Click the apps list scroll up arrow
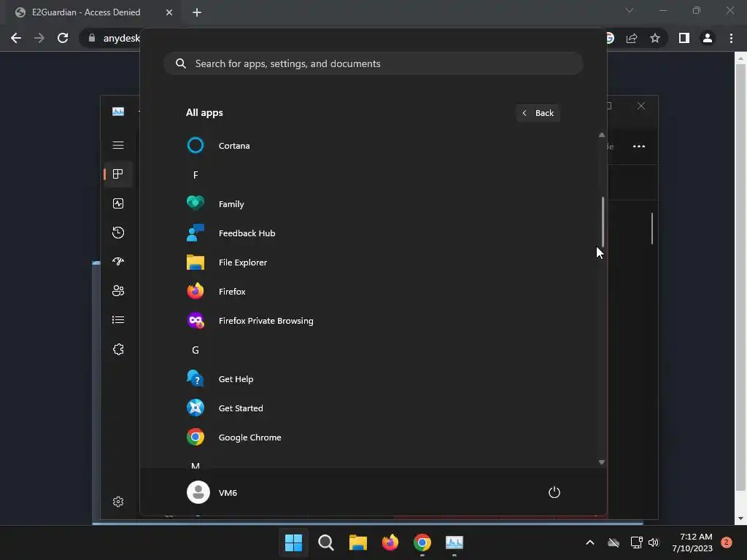747x560 pixels. (602, 135)
